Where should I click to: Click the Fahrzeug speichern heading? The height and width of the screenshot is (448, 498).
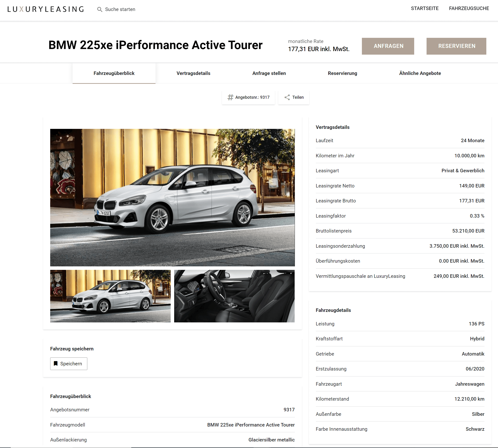tap(72, 349)
